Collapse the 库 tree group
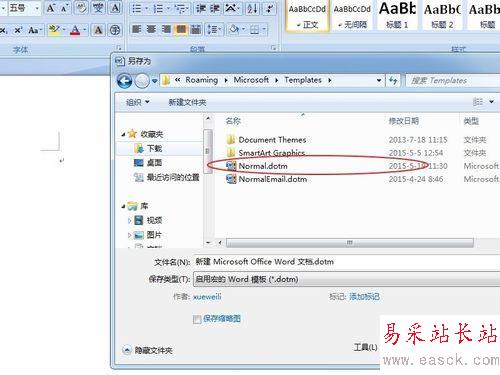 tap(123, 206)
